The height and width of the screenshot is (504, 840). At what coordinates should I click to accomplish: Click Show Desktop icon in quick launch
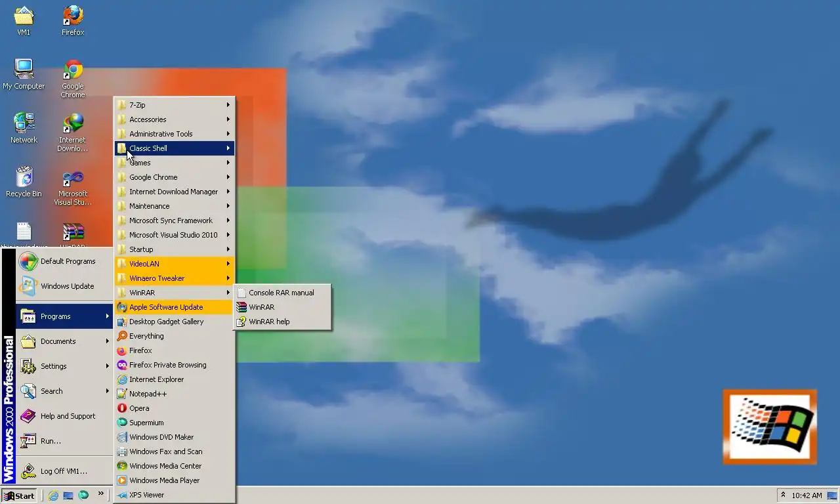(x=68, y=495)
